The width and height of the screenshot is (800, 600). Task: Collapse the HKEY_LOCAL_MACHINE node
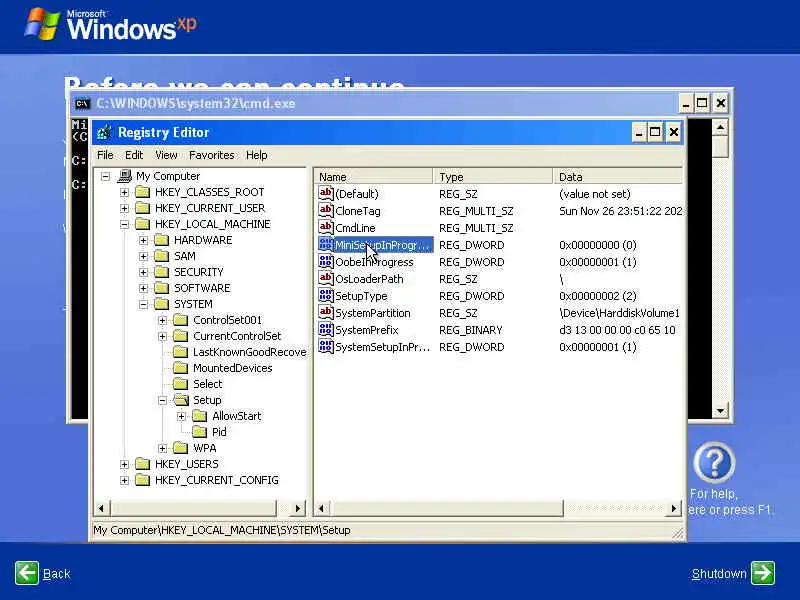pos(124,224)
